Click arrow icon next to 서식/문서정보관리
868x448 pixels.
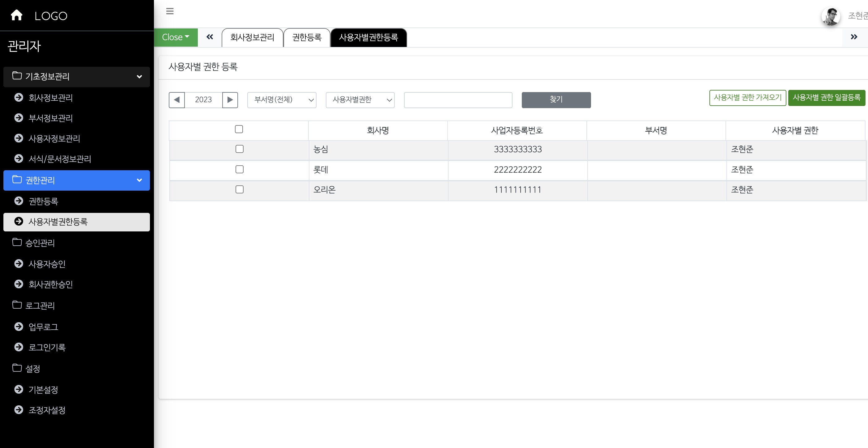[x=19, y=158]
